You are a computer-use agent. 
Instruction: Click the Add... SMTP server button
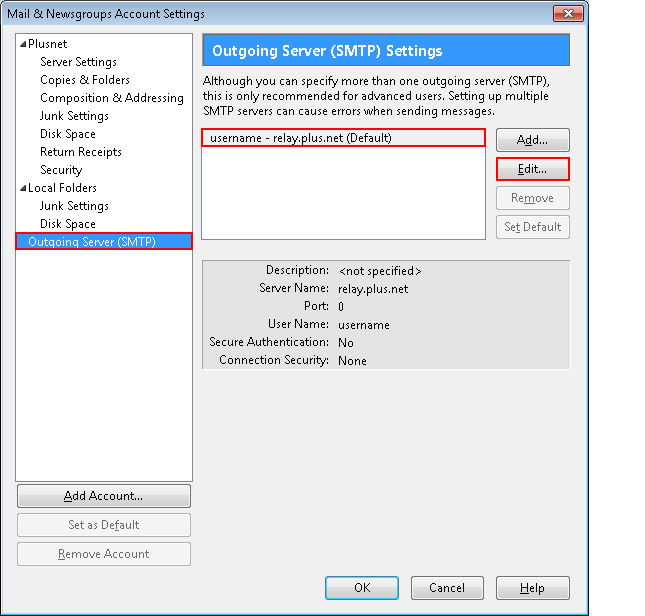533,140
